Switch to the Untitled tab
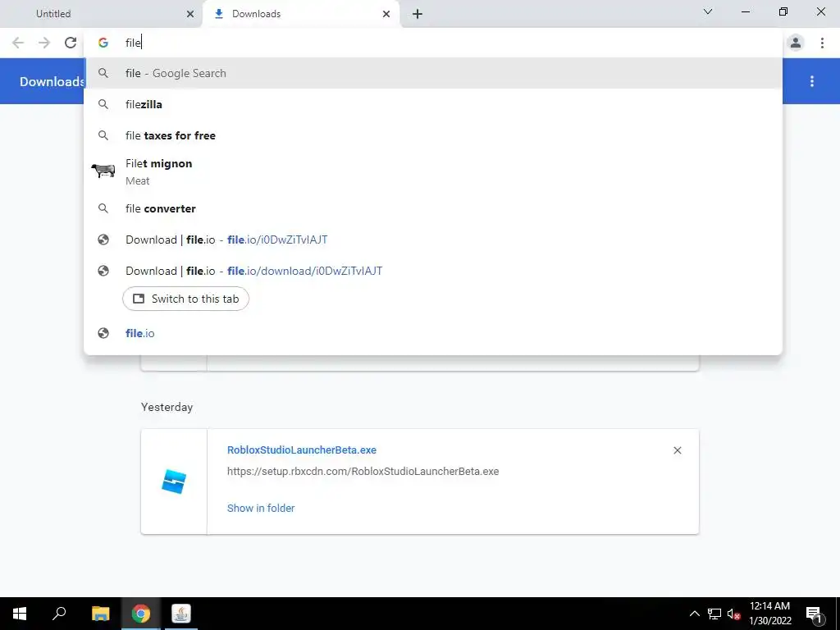The width and height of the screenshot is (840, 630). (102, 14)
